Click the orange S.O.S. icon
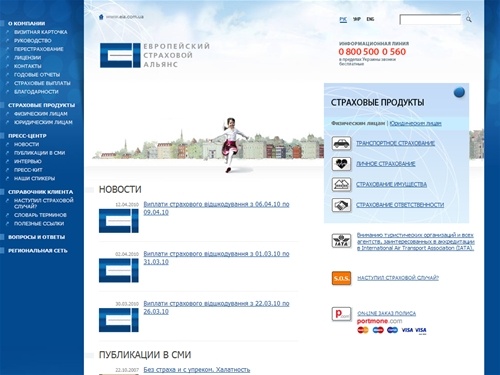Screen dimensions: 500x375 341,278
